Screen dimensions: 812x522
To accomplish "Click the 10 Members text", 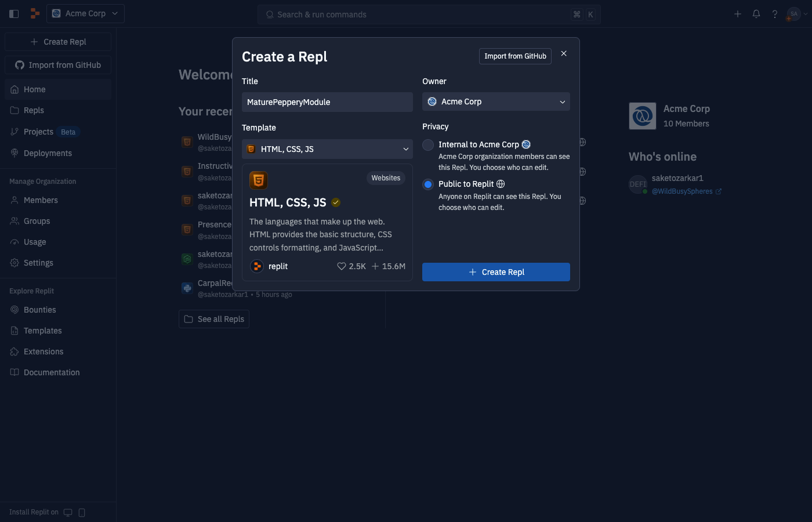I will coord(686,124).
